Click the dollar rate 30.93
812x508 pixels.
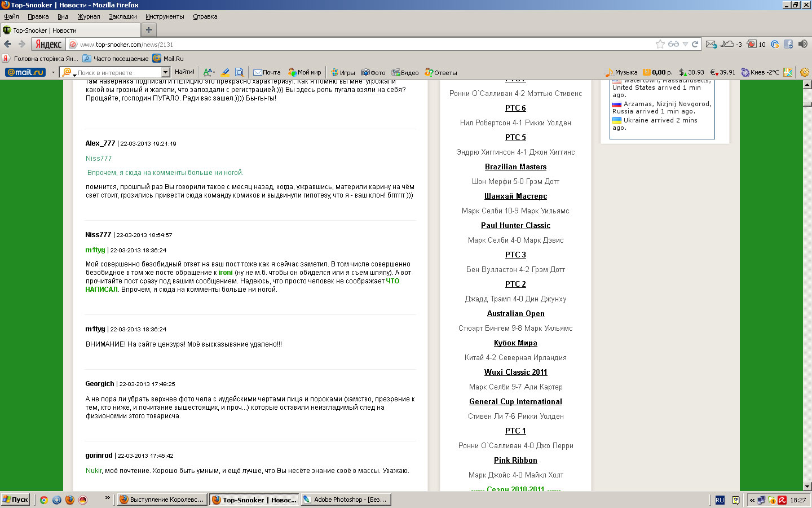click(691, 72)
